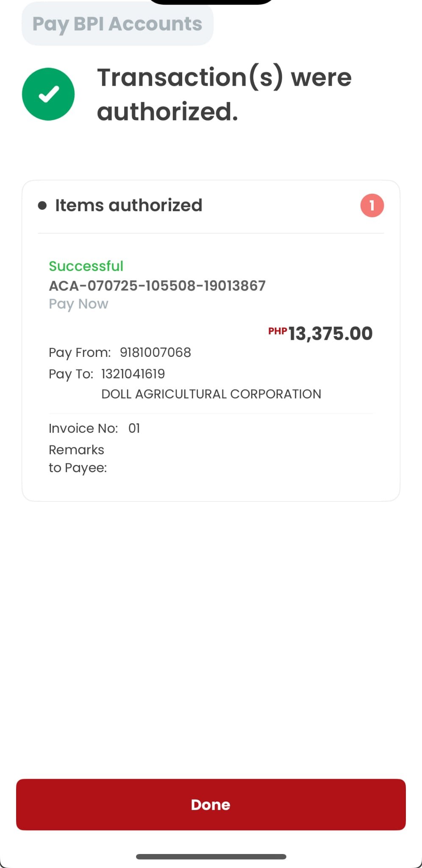This screenshot has width=422, height=868.
Task: Select Pay To account number 1321041619
Action: pos(133,374)
